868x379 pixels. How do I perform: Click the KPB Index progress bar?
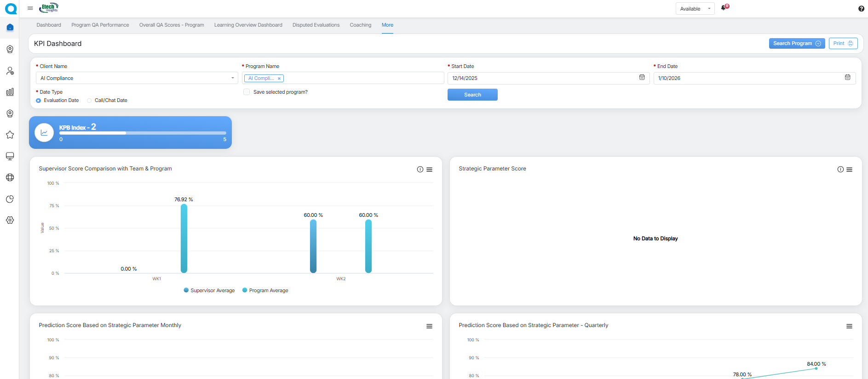(x=143, y=133)
